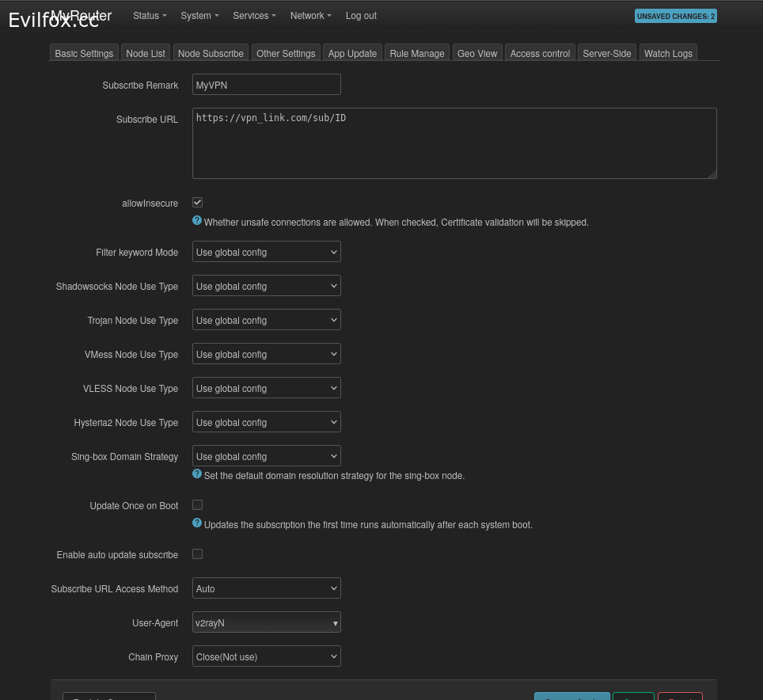
Task: Click help icon under allowInsecure checkbox
Action: 197,221
